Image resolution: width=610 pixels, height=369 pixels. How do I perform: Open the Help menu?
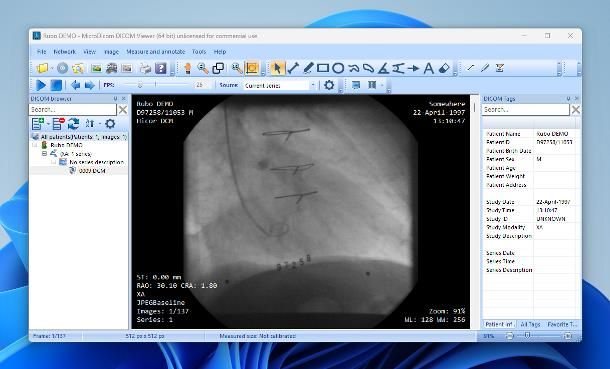click(x=220, y=52)
